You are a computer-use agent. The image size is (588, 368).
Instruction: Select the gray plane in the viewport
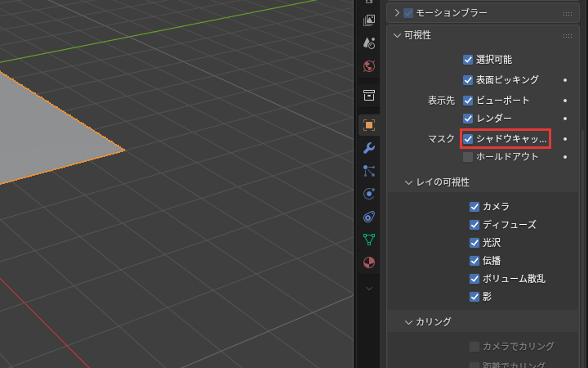pos(45,132)
